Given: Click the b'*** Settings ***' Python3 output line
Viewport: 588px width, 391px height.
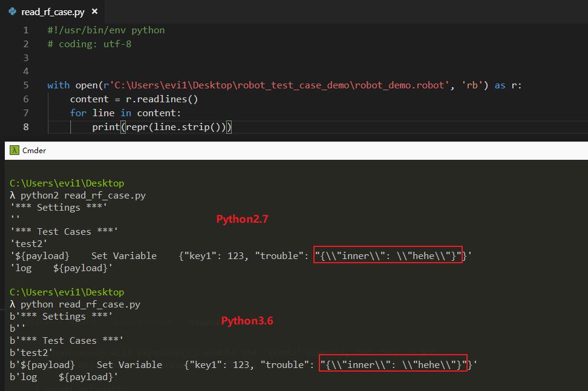Looking at the screenshot, I should pyautogui.click(x=61, y=316).
